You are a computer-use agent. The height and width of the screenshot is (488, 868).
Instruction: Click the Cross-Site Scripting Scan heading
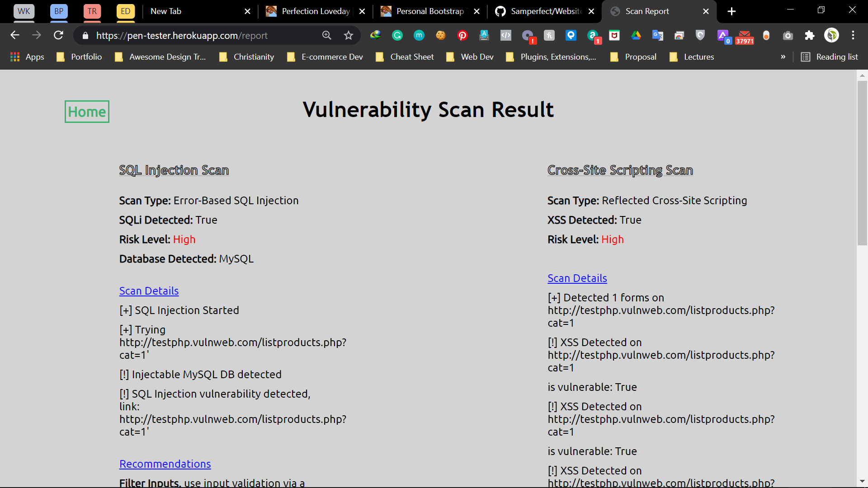pos(620,170)
